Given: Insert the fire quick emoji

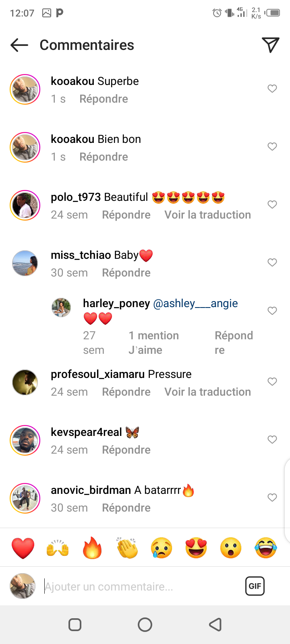Looking at the screenshot, I should point(92,548).
